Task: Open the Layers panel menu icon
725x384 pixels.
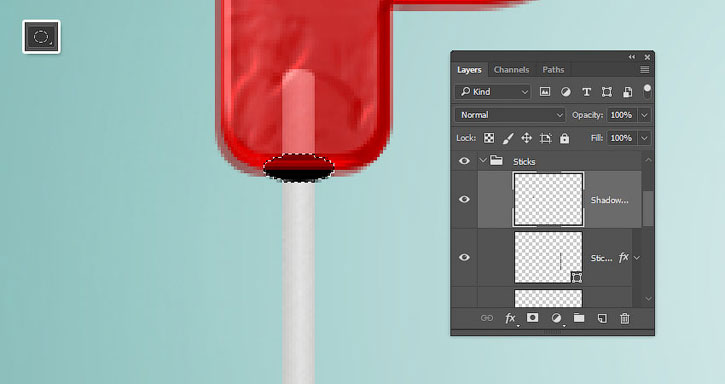Action: 645,69
